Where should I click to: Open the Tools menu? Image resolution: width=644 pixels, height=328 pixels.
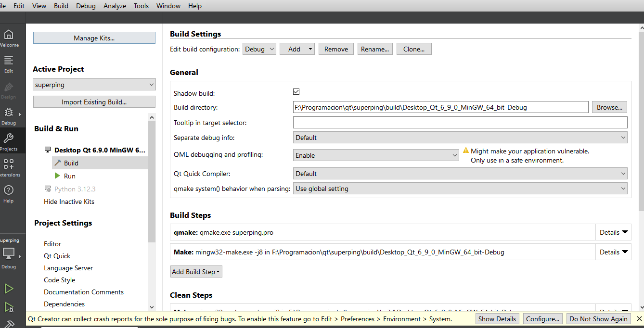[141, 6]
